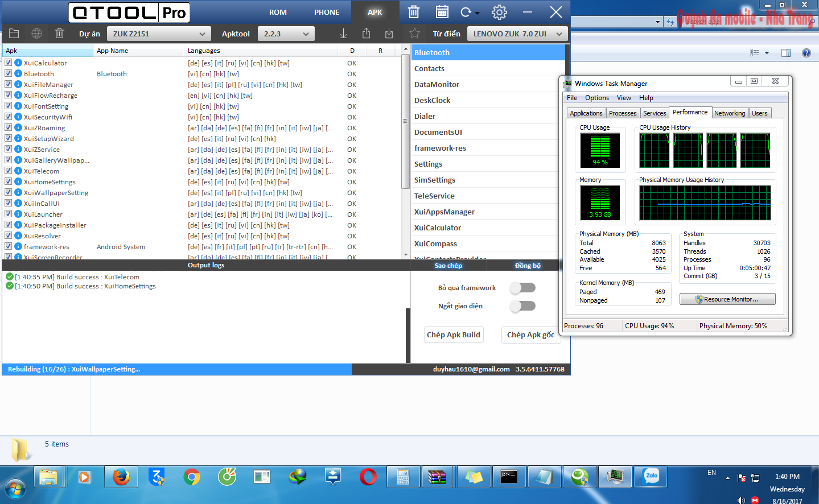Open Explorer address bar dropdown arrow
The height and width of the screenshot is (504, 819).
(x=658, y=22)
